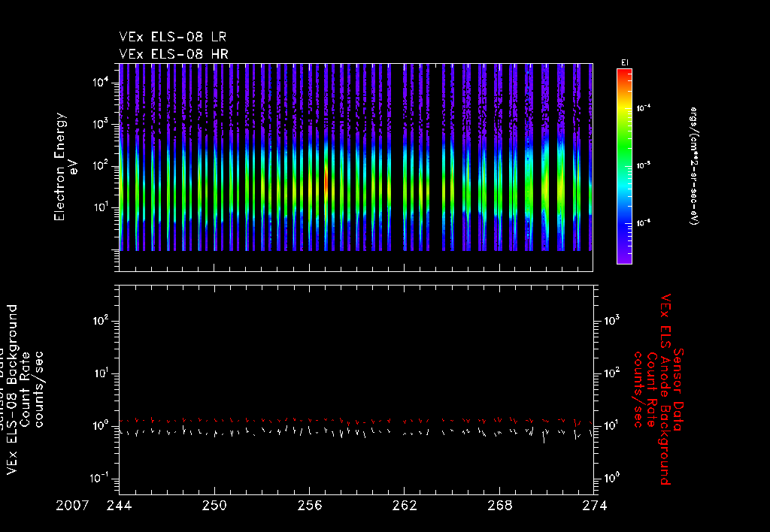Click the day 262 time axis label
This screenshot has width=770, height=532.
(x=404, y=506)
